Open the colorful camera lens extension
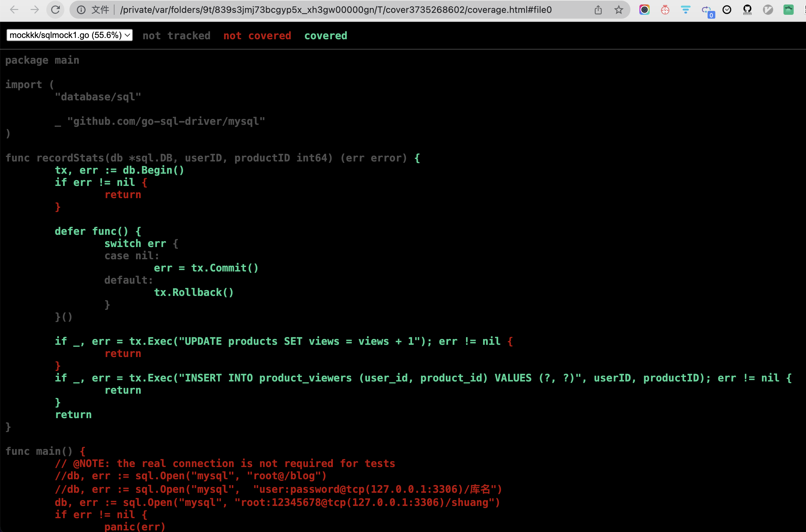The image size is (806, 532). [x=644, y=10]
